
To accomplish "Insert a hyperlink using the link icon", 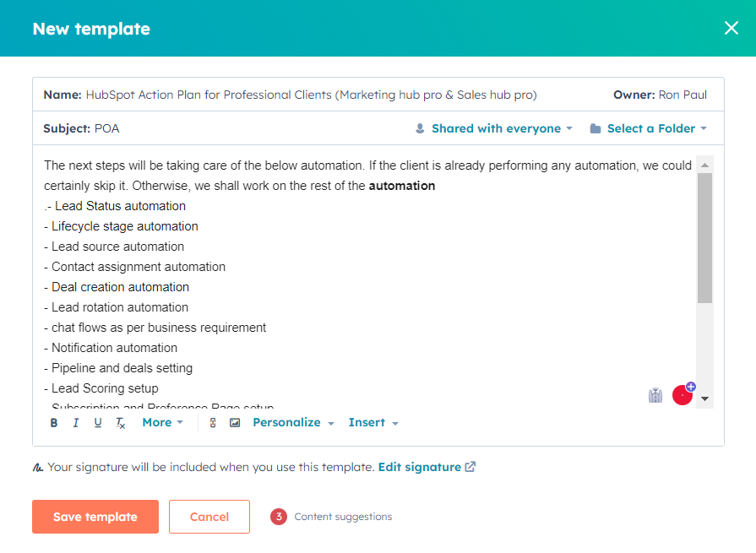I will click(212, 422).
